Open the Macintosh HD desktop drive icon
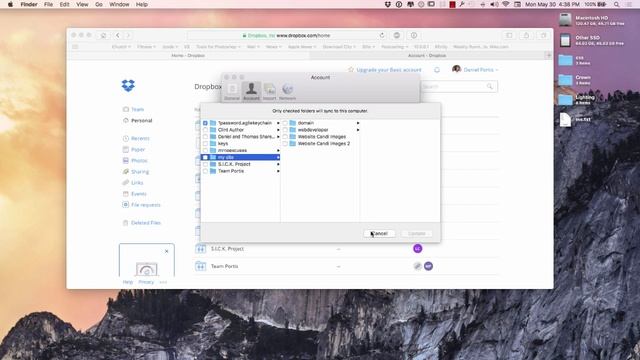 (x=565, y=20)
